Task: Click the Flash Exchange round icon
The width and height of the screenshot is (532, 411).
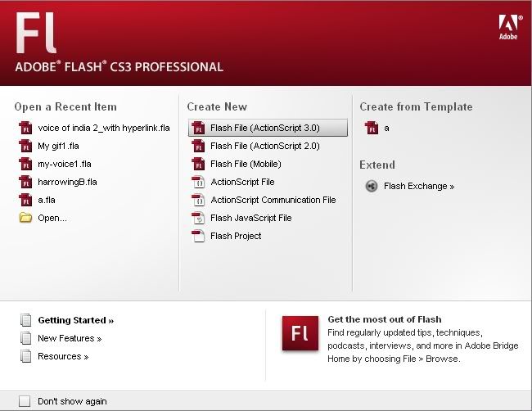Action: 372,186
